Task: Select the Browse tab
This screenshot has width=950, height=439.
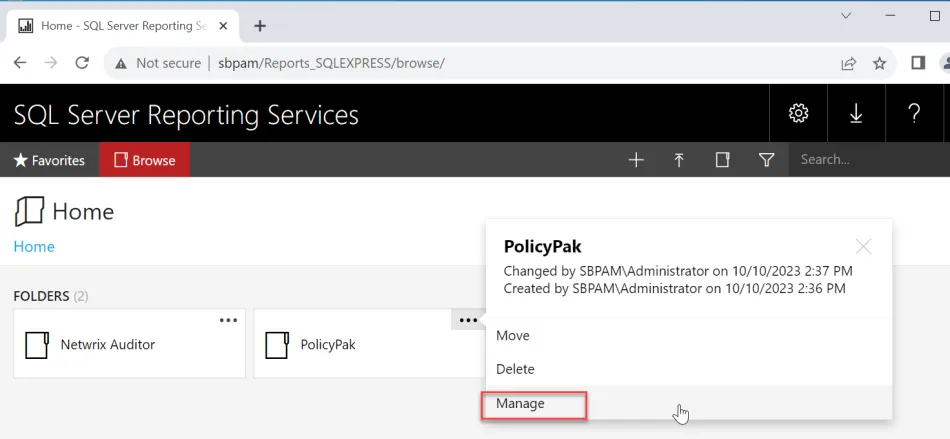Action: (x=145, y=160)
